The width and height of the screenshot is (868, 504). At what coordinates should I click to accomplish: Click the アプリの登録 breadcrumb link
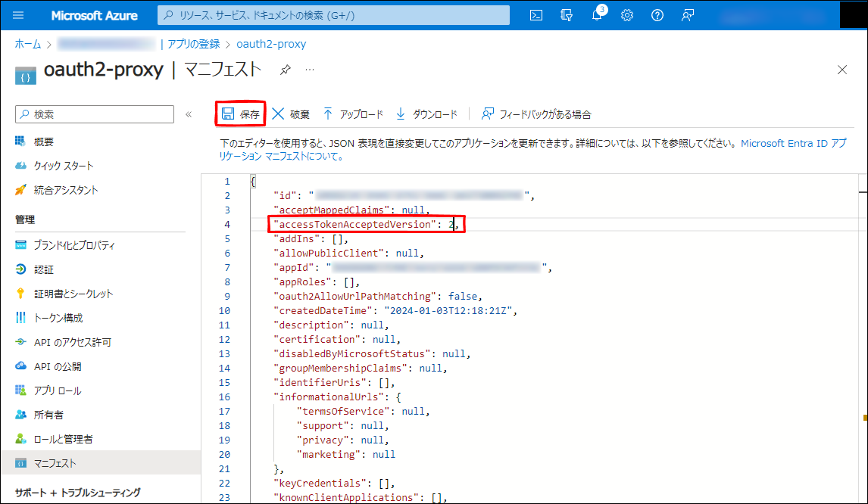click(193, 44)
